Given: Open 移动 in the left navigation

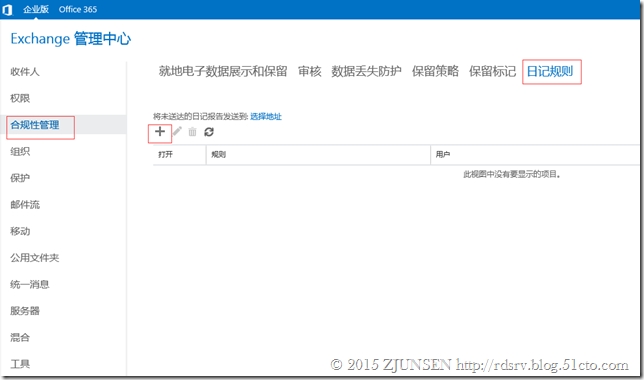Looking at the screenshot, I should (x=20, y=231).
